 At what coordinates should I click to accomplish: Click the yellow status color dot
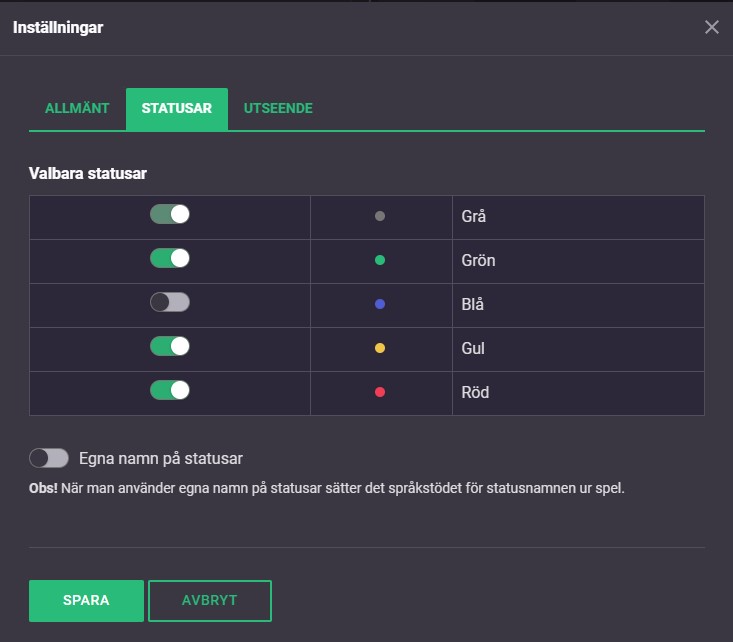coord(380,348)
